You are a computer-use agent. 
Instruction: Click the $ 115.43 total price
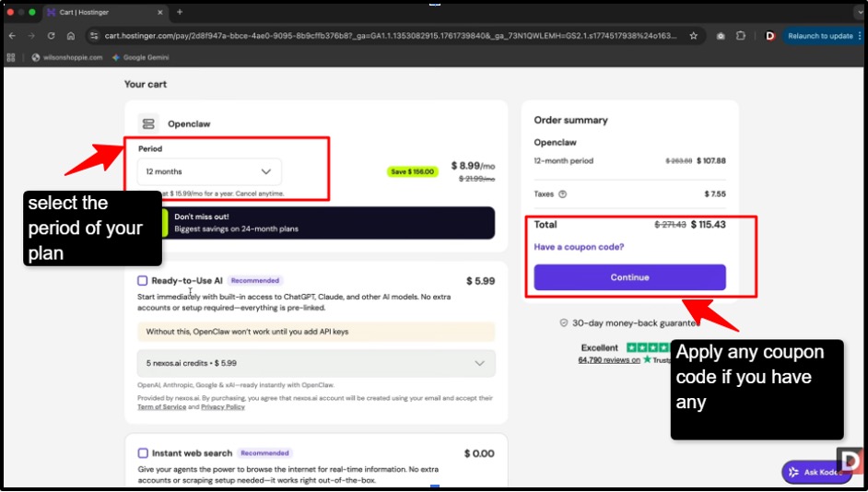[708, 224]
